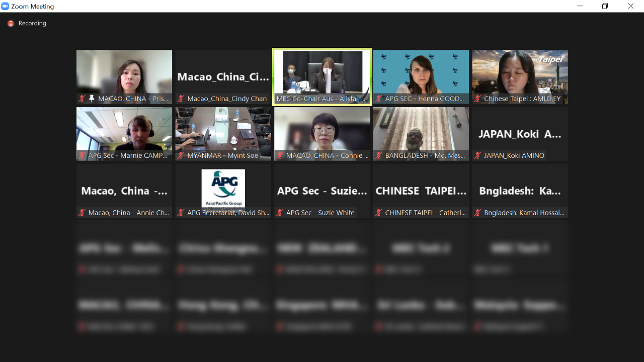644x362 pixels.
Task: Click muted mic icon next to JAPAN_Koki AMINO
Action: [477, 156]
